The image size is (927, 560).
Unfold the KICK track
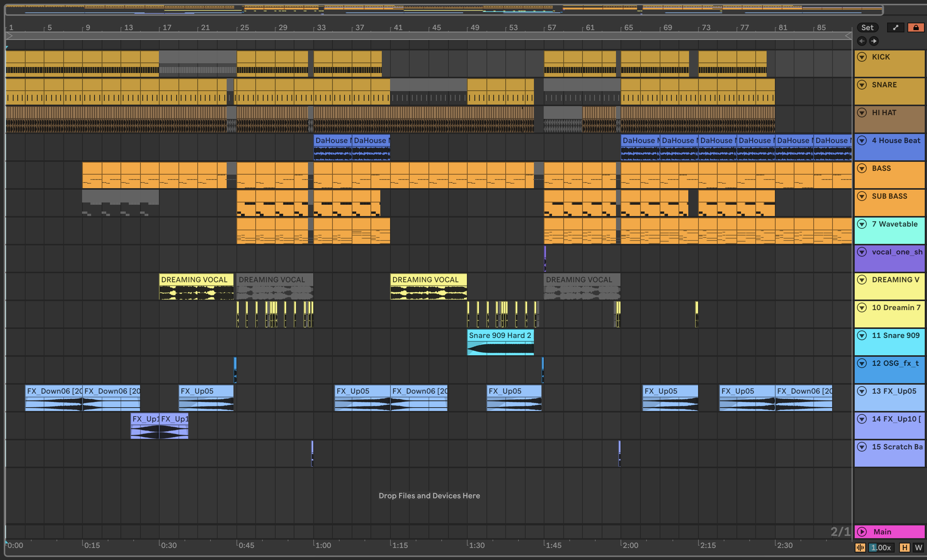tap(862, 57)
